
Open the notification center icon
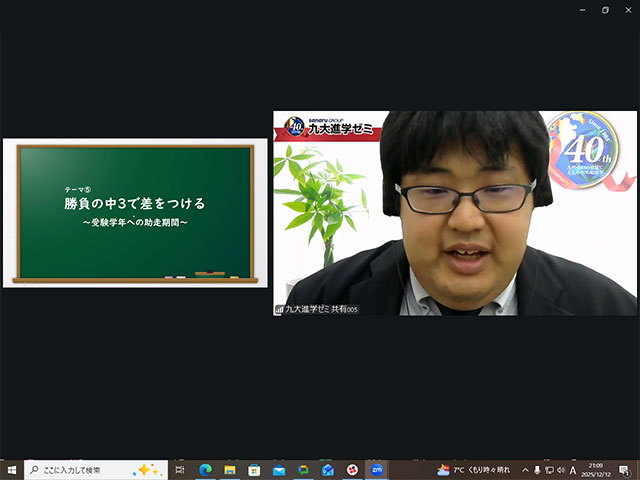click(x=625, y=470)
